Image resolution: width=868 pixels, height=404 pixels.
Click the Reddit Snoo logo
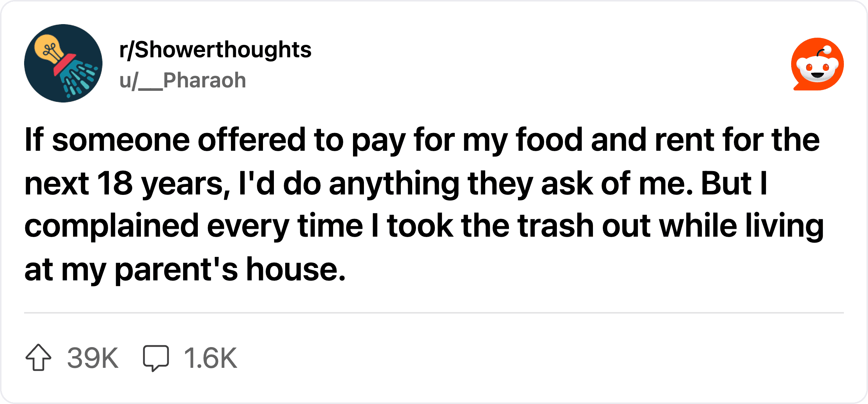pos(817,64)
